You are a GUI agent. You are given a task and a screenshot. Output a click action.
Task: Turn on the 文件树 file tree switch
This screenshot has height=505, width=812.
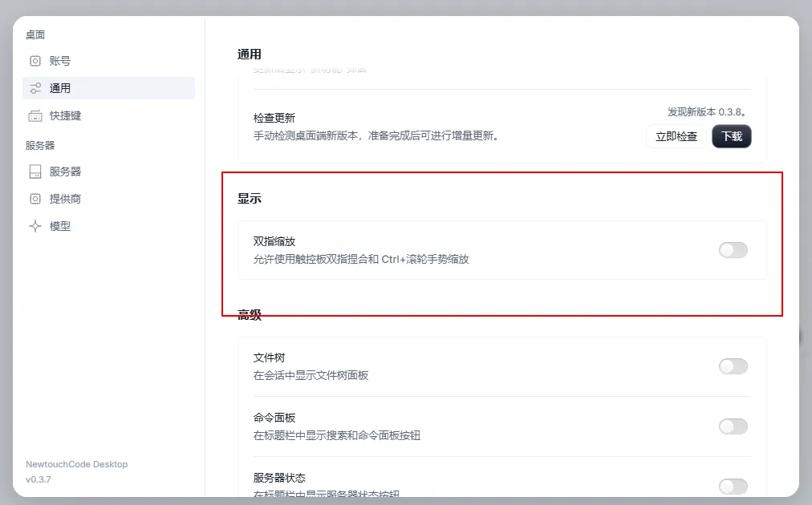click(733, 366)
